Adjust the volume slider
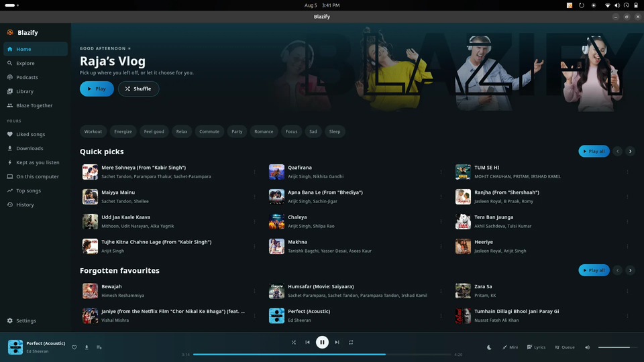644x362 pixels. point(617,347)
